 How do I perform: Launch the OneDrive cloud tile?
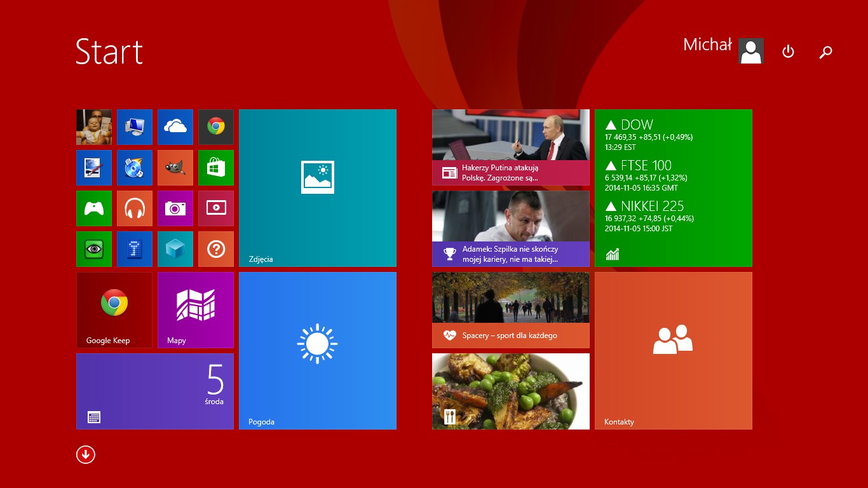click(175, 127)
